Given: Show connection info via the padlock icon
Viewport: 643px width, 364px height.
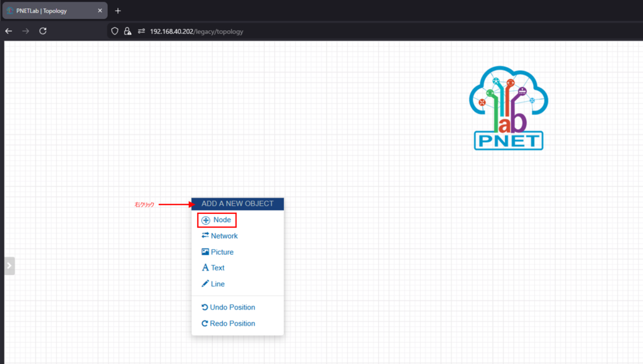Looking at the screenshot, I should tap(127, 31).
